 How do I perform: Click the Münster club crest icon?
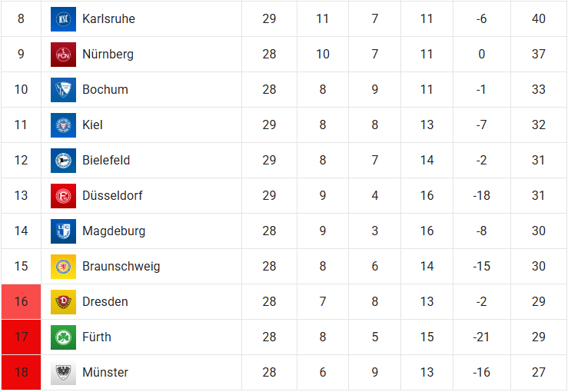pyautogui.click(x=63, y=373)
